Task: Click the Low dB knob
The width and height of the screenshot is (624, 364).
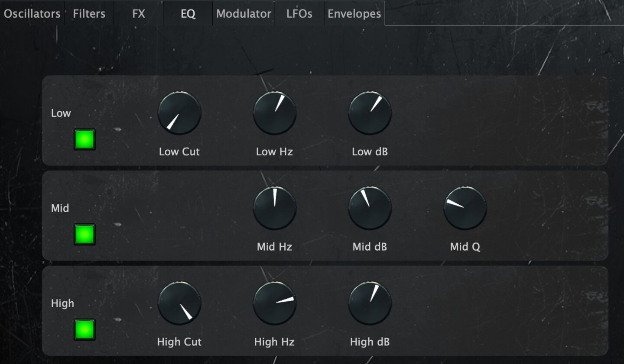Action: pos(370,113)
